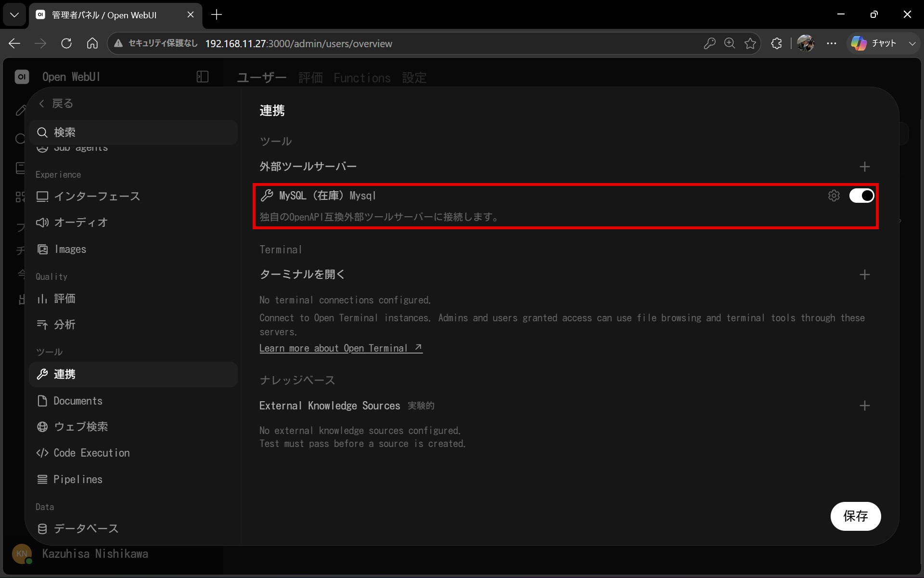Reload the page in the browser
This screenshot has height=578, width=924.
coord(66,43)
